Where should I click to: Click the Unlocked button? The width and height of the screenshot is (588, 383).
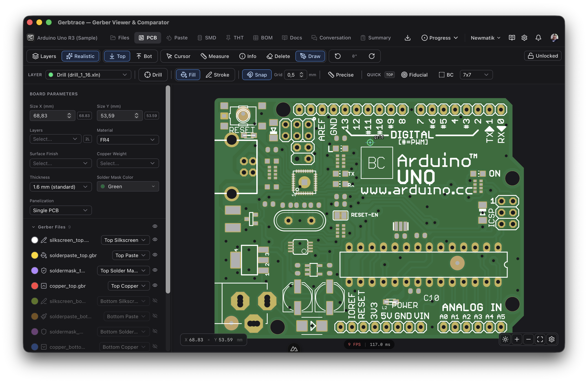(543, 56)
